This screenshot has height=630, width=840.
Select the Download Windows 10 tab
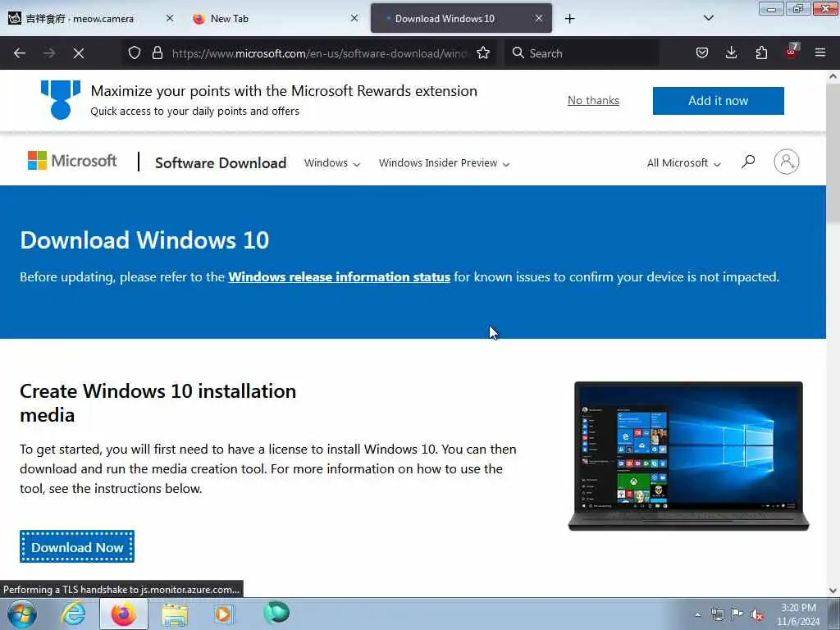pos(461,18)
